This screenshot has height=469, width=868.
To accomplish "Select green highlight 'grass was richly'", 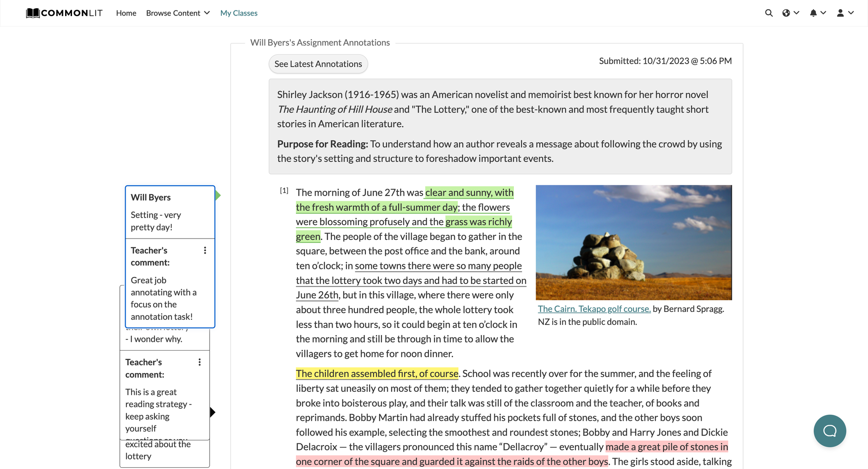I will click(x=479, y=222).
